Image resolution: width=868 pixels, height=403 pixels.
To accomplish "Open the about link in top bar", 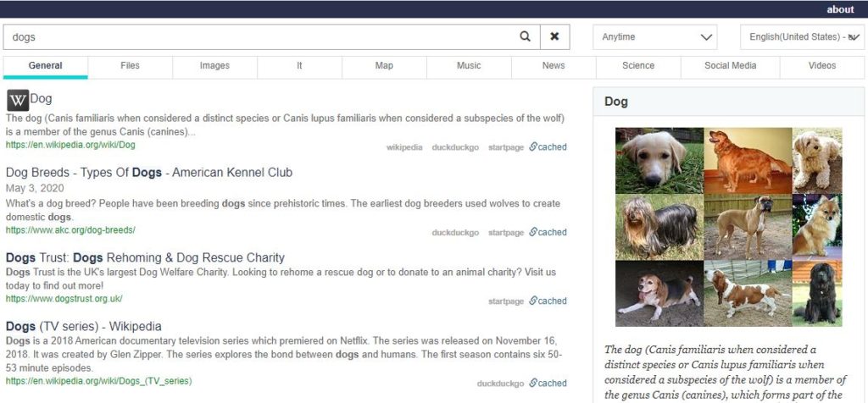I will [x=840, y=9].
